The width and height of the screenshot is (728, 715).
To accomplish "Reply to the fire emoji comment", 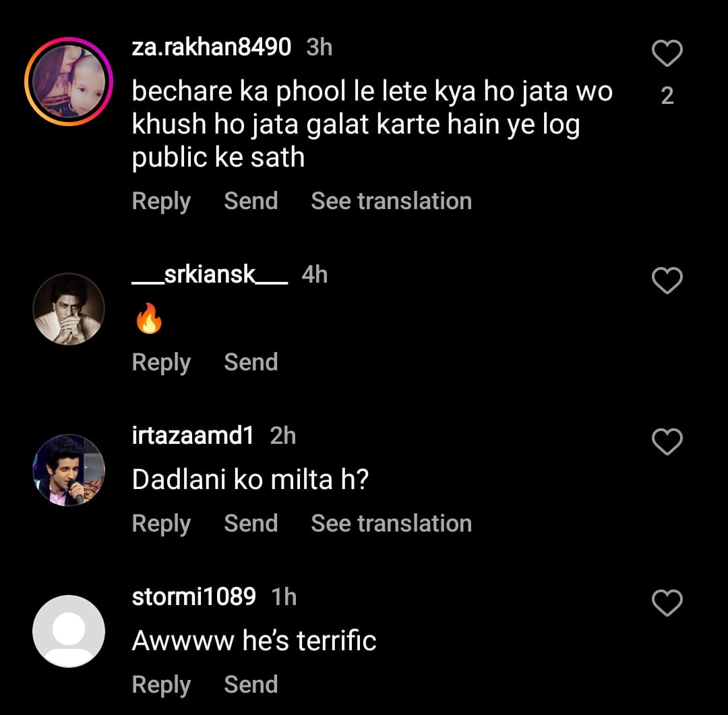I will point(161,362).
